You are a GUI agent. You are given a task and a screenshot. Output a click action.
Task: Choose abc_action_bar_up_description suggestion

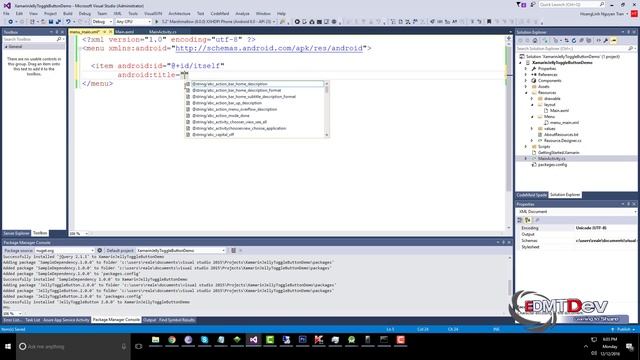pyautogui.click(x=227, y=103)
